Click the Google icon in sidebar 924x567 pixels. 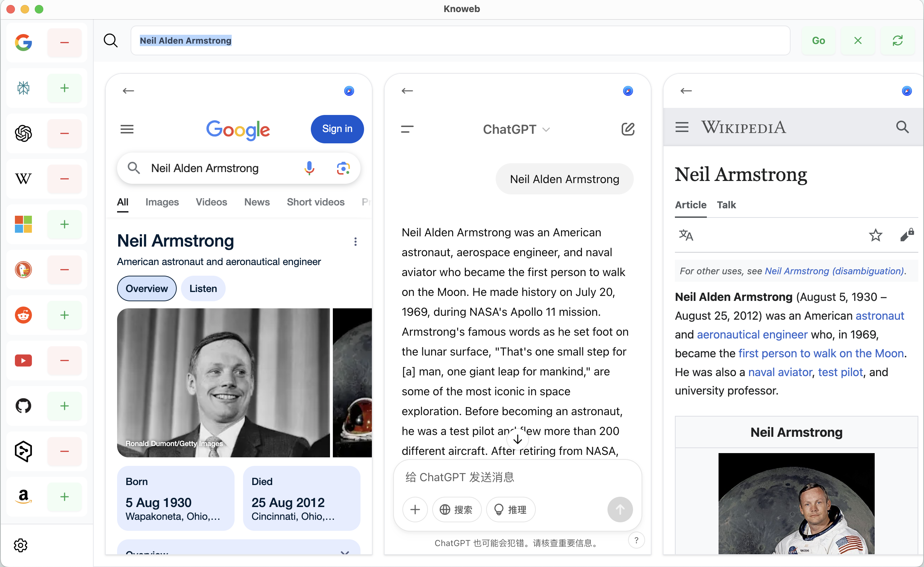(23, 42)
